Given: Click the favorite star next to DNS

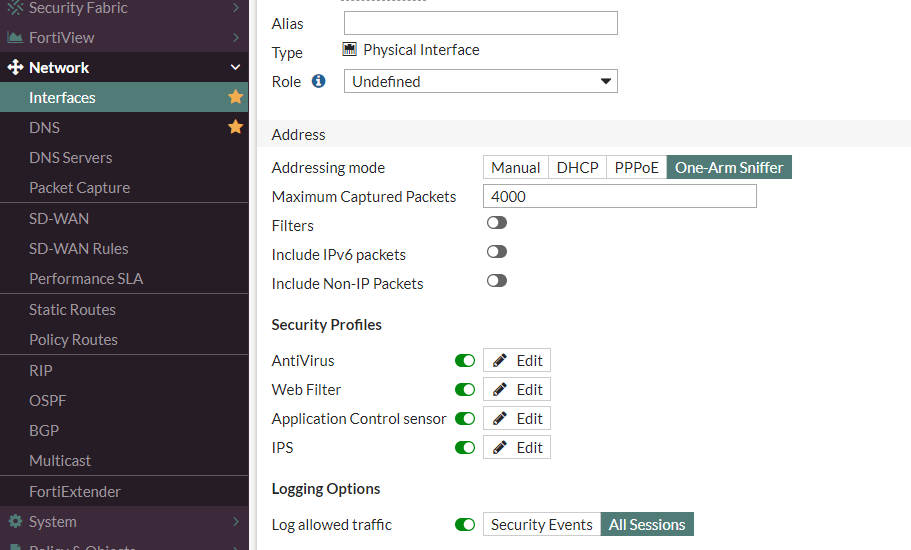Looking at the screenshot, I should coord(236,128).
